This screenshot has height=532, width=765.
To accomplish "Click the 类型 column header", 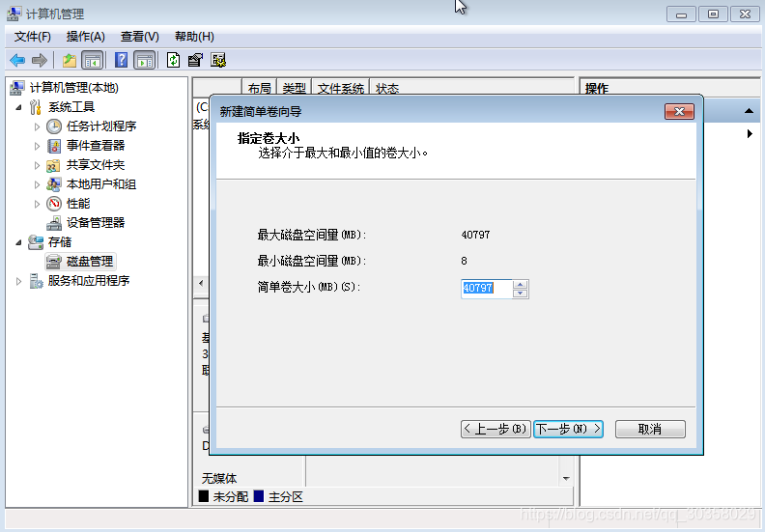I will coord(295,88).
